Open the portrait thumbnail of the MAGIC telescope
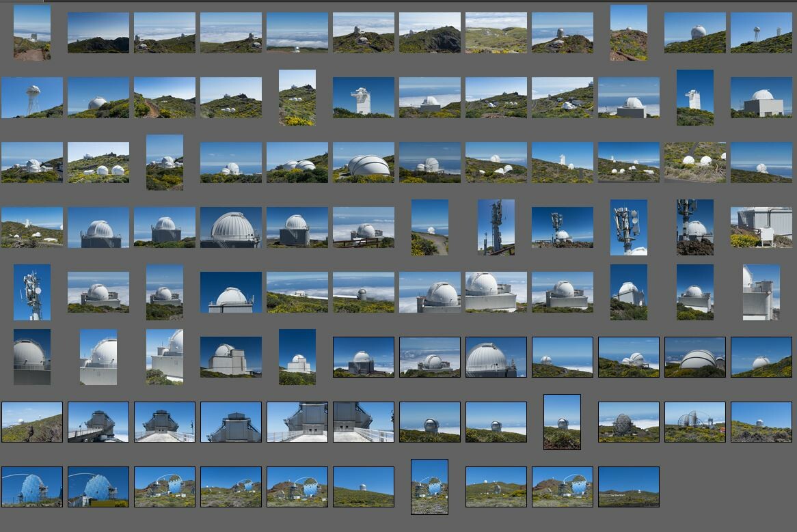The width and height of the screenshot is (797, 532). [x=429, y=486]
